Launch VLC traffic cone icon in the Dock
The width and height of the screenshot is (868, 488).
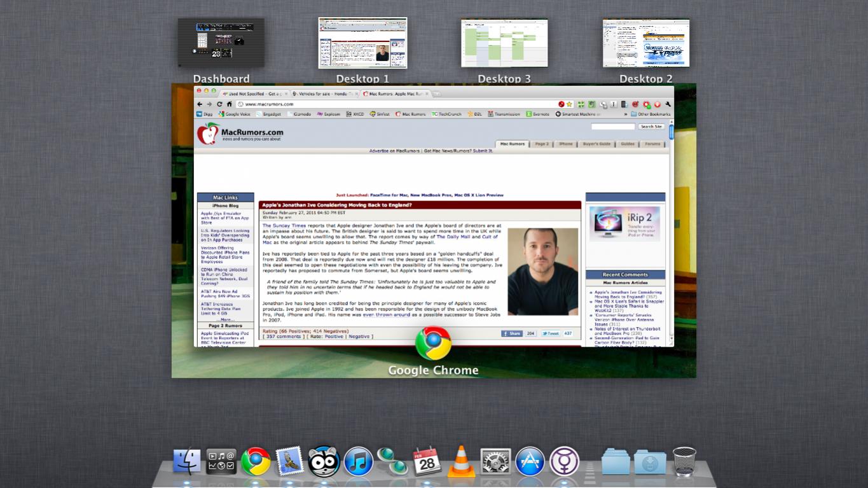(x=462, y=461)
